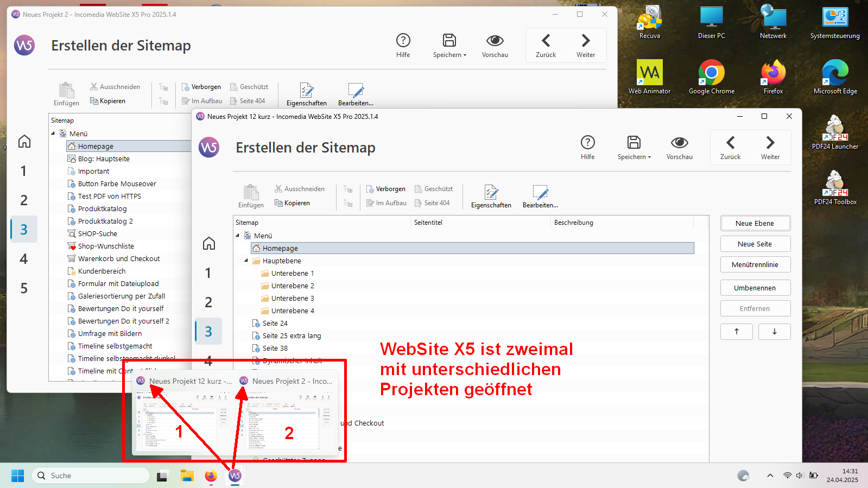868x488 pixels.
Task: Move item down with arrow button
Action: (774, 332)
